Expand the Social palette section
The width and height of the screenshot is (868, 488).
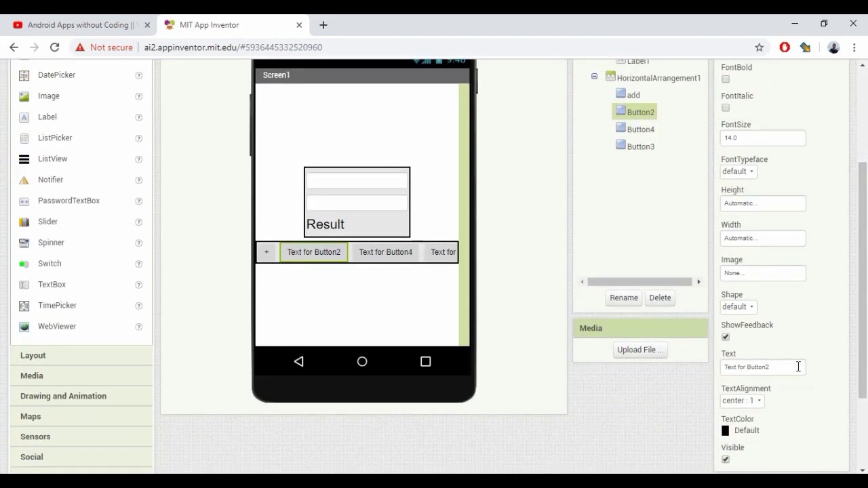point(81,457)
